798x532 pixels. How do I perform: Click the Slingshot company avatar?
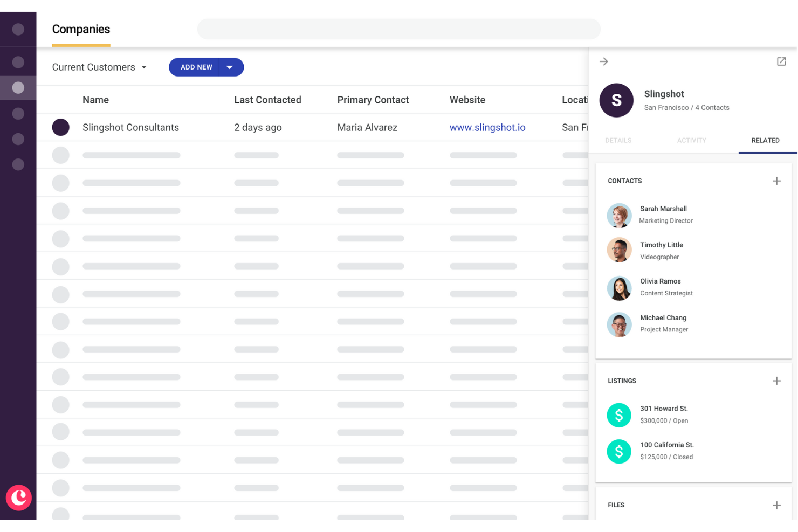click(x=616, y=100)
